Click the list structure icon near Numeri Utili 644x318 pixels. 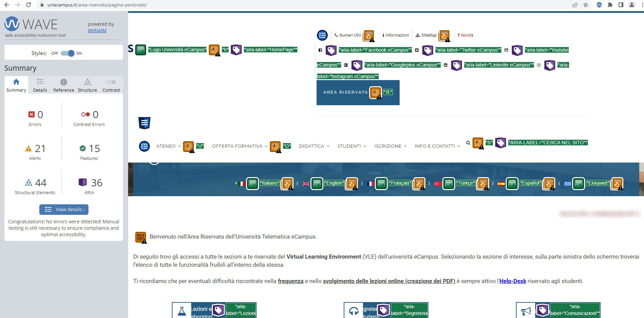point(322,35)
